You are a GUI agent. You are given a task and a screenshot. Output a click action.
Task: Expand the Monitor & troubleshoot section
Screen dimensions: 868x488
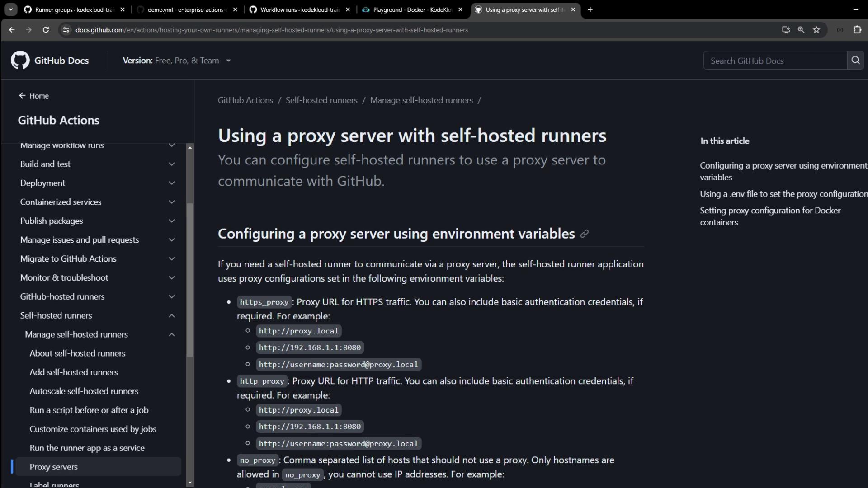click(x=172, y=278)
